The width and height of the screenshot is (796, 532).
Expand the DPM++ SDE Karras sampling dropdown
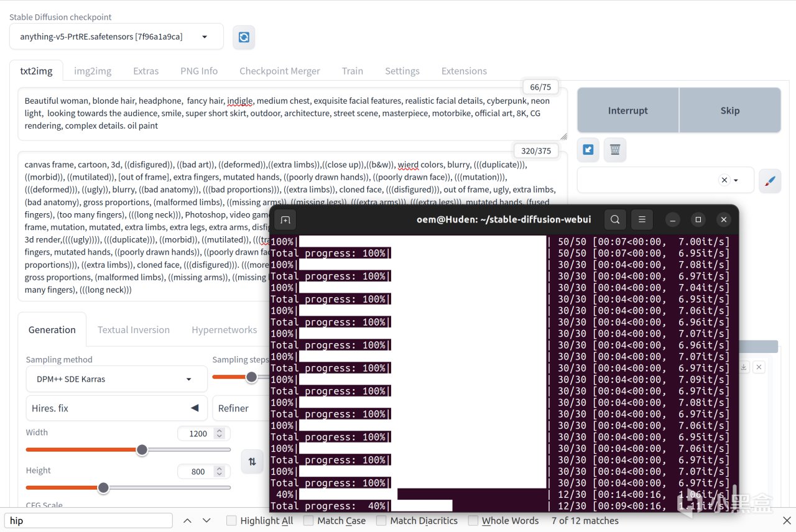point(116,379)
